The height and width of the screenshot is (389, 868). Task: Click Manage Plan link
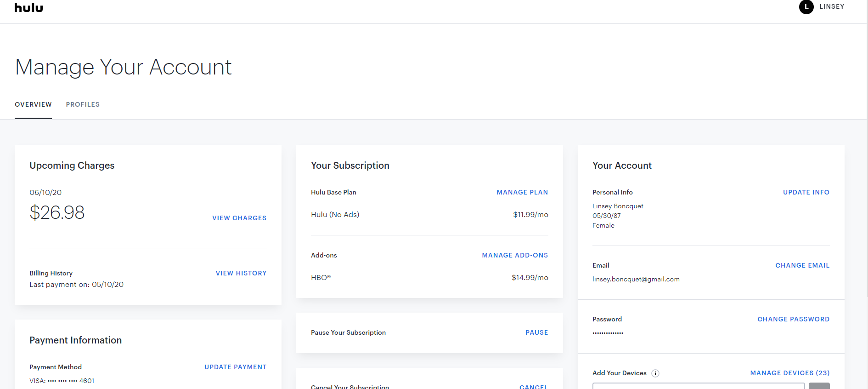click(x=522, y=192)
